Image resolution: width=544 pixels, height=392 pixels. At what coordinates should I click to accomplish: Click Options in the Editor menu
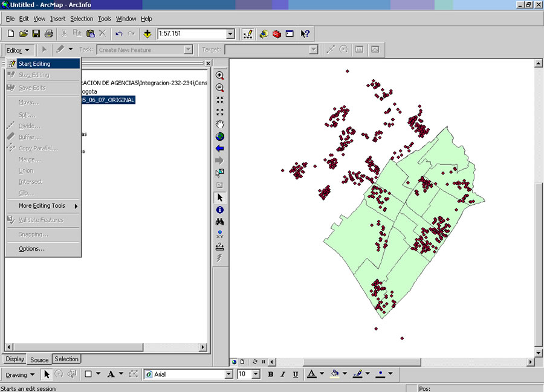(31, 249)
